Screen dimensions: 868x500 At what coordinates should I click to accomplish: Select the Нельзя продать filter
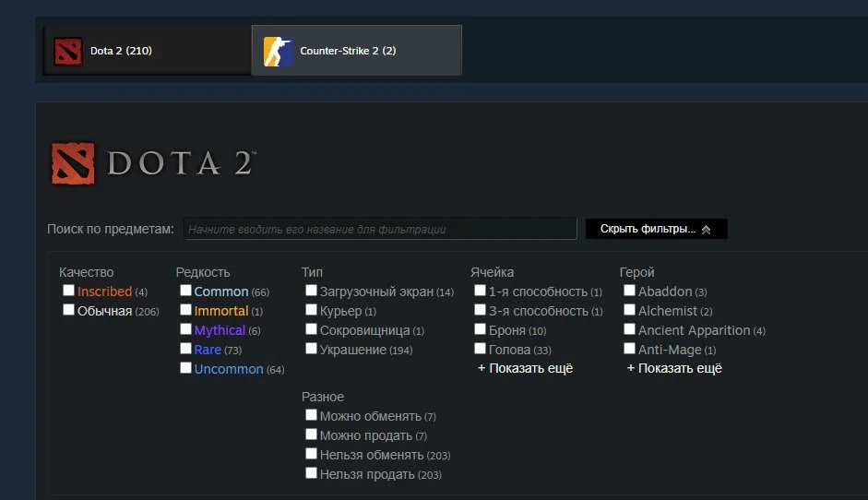coord(311,473)
